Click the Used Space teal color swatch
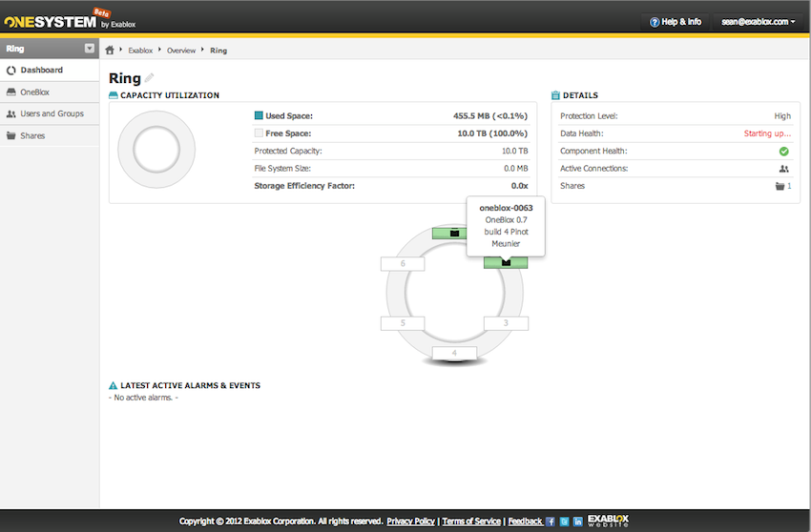 point(259,115)
